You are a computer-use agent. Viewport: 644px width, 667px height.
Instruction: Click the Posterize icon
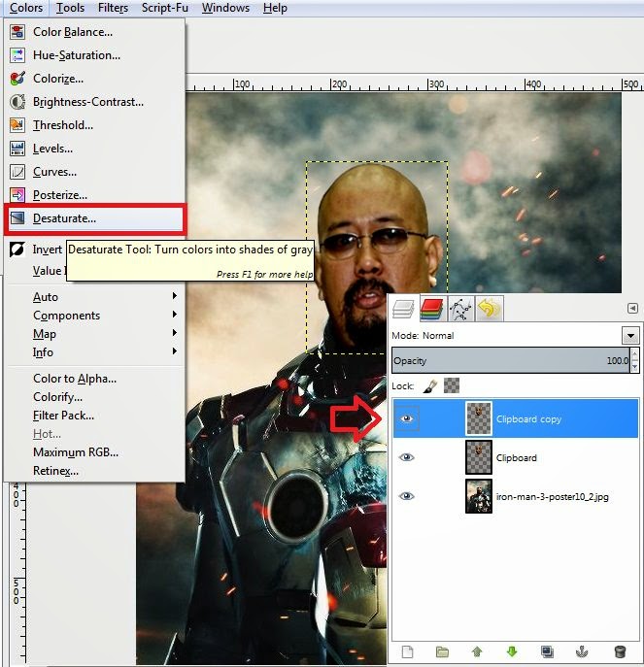pyautogui.click(x=17, y=195)
